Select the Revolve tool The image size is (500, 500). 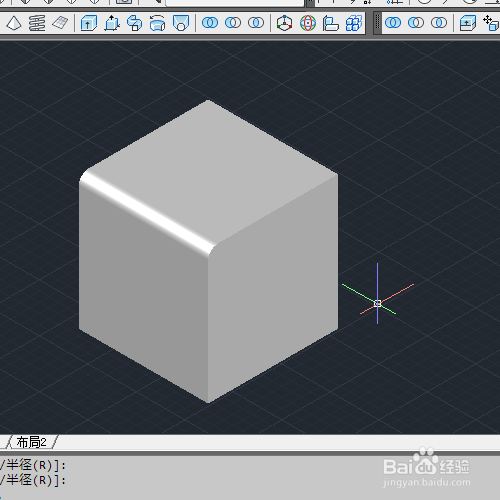click(x=157, y=23)
